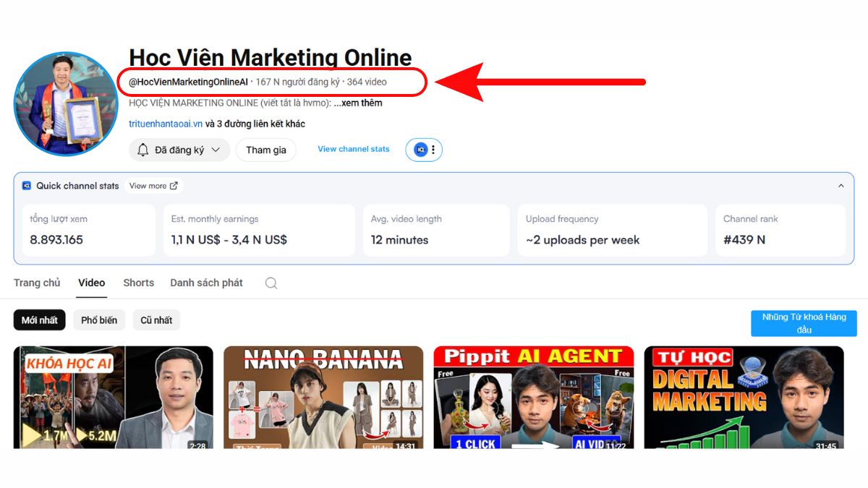868x488 pixels.
Task: Open the vidIQ three-dot options menu
Action: click(433, 150)
